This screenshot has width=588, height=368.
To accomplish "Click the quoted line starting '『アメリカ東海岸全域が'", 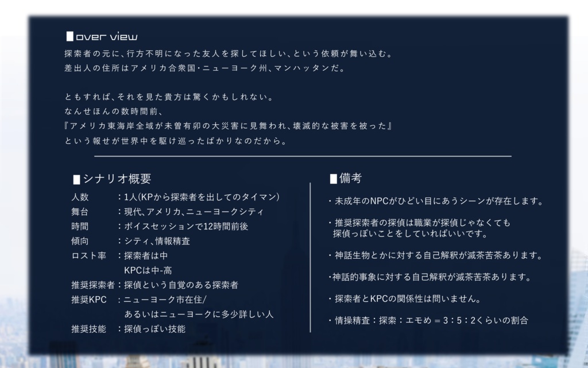I will point(228,126).
